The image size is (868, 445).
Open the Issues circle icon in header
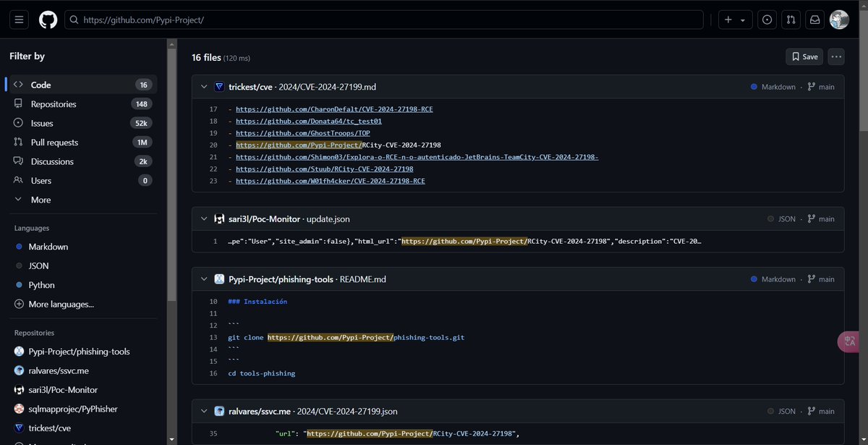click(x=767, y=20)
